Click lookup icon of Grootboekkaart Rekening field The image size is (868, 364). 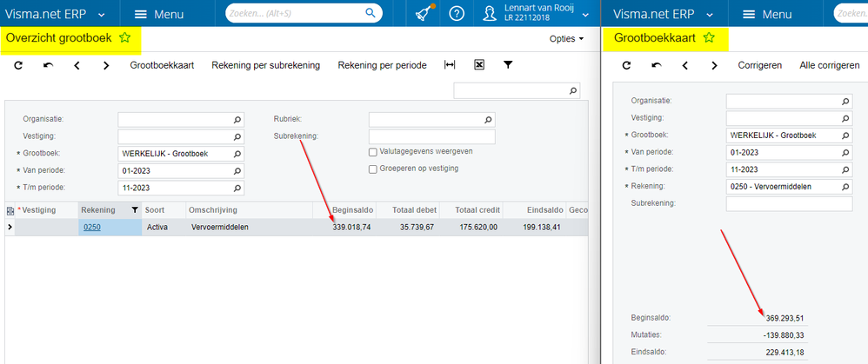point(845,187)
